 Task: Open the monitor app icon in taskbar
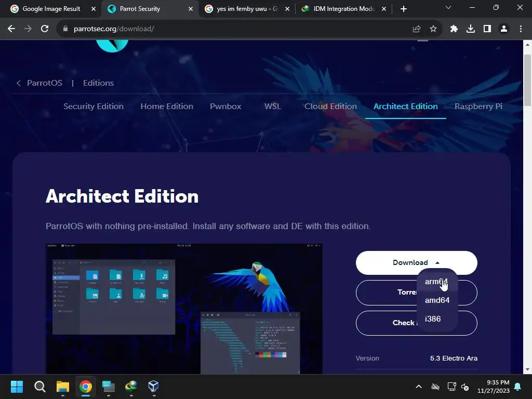click(108, 387)
